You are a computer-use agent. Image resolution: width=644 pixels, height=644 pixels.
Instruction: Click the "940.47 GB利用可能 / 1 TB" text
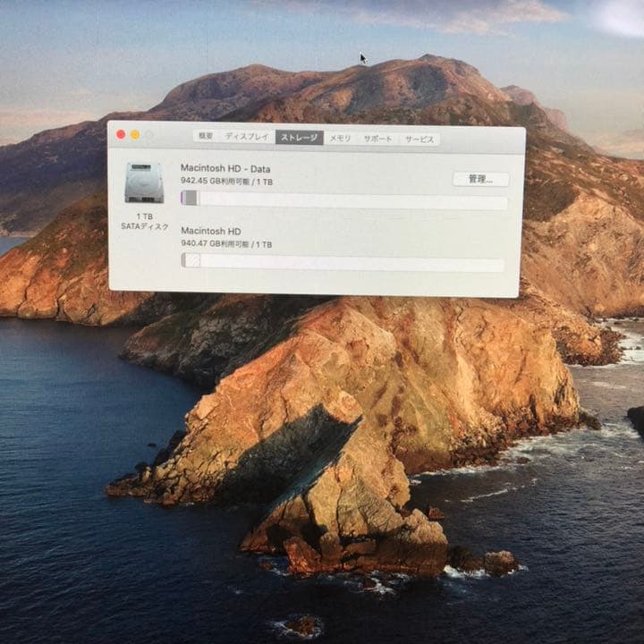click(x=226, y=244)
